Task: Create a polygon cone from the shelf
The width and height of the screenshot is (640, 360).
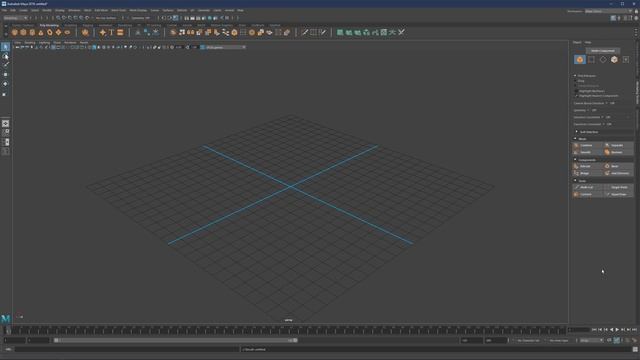Action: pos(41,32)
